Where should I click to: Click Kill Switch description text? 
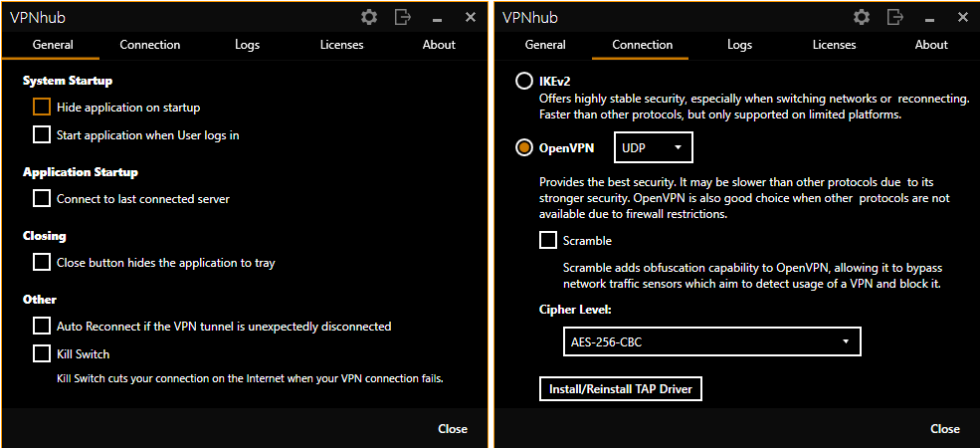pyautogui.click(x=250, y=378)
